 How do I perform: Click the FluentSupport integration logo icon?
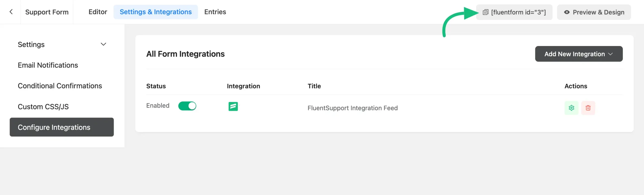[x=233, y=106]
